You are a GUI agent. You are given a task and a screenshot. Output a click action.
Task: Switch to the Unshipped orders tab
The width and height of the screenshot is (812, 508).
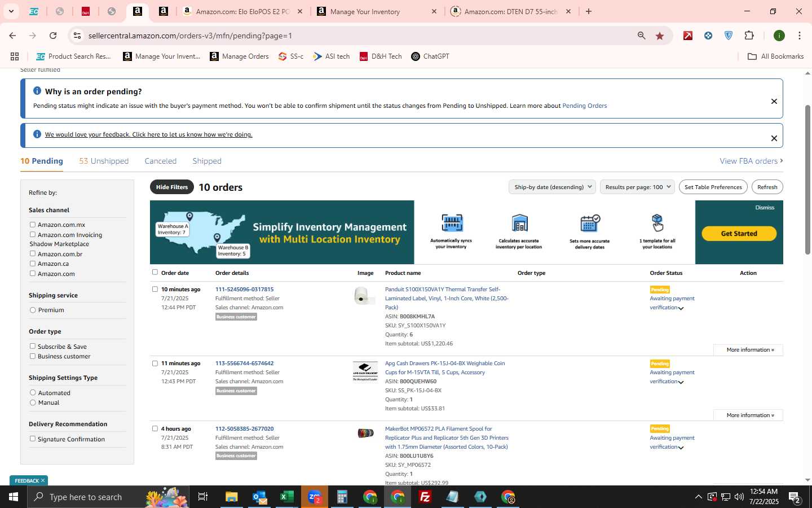[104, 161]
